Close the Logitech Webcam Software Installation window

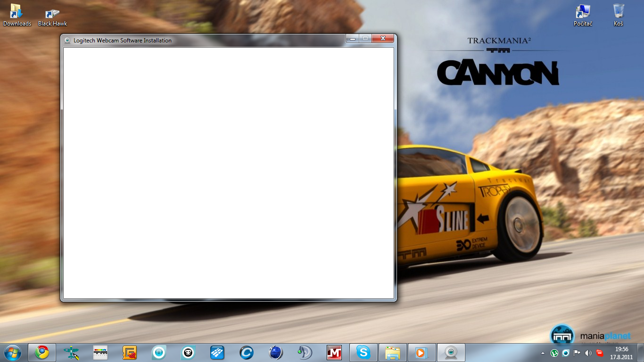[x=383, y=39]
